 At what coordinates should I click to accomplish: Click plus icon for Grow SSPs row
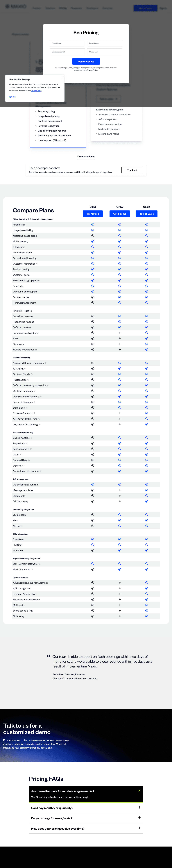point(120,338)
